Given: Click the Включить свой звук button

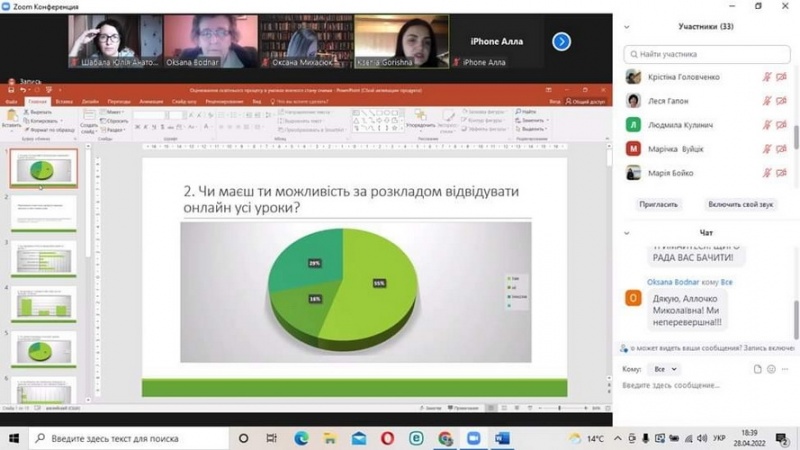Looking at the screenshot, I should (741, 204).
